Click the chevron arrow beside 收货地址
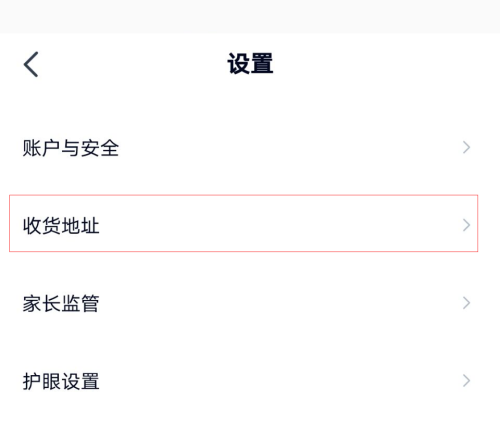 click(466, 225)
